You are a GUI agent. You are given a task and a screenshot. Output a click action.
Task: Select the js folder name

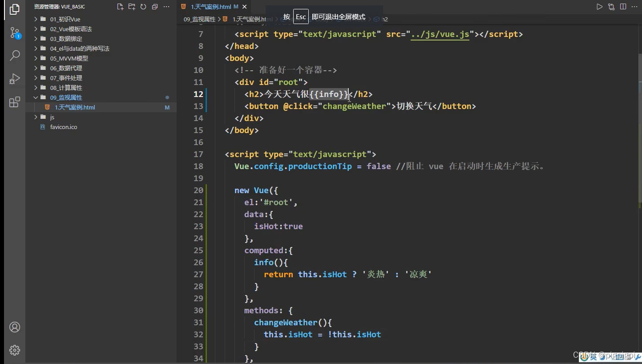coord(52,117)
